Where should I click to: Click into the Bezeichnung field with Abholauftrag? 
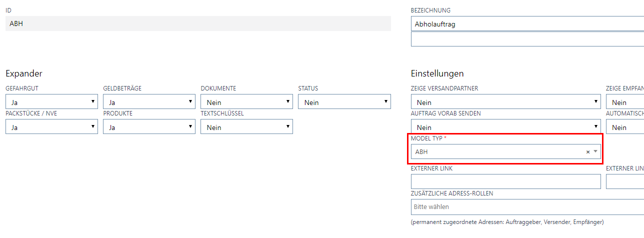[525, 24]
